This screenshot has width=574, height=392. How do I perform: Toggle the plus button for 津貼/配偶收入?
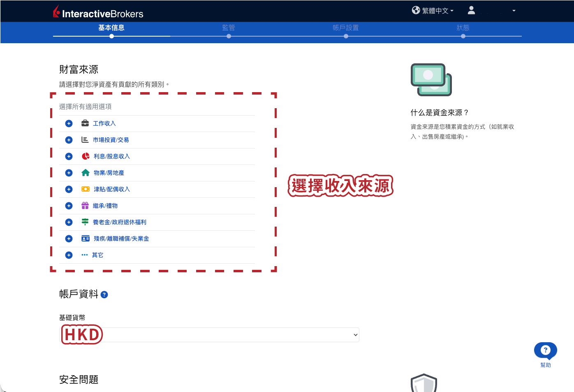(x=69, y=189)
